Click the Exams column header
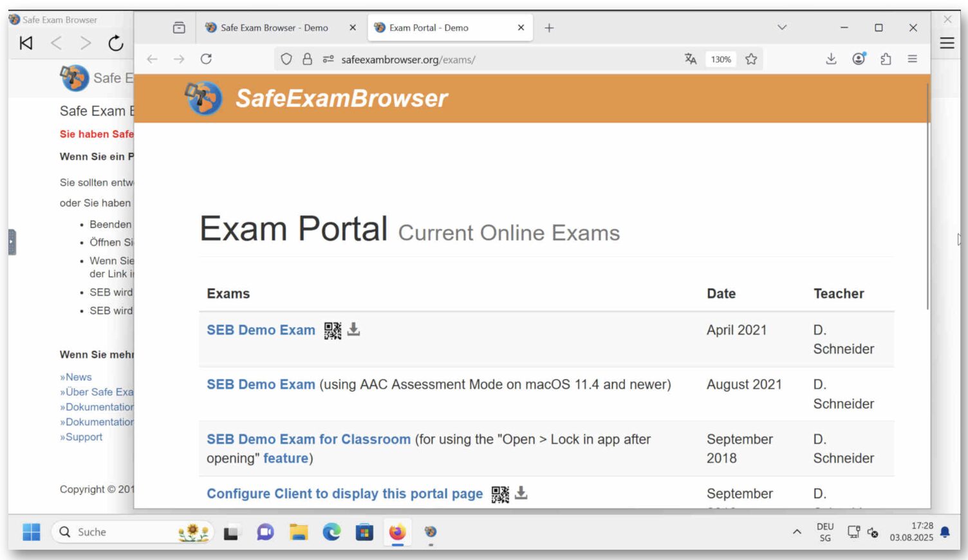Viewport: 968px width, 560px height. tap(228, 294)
